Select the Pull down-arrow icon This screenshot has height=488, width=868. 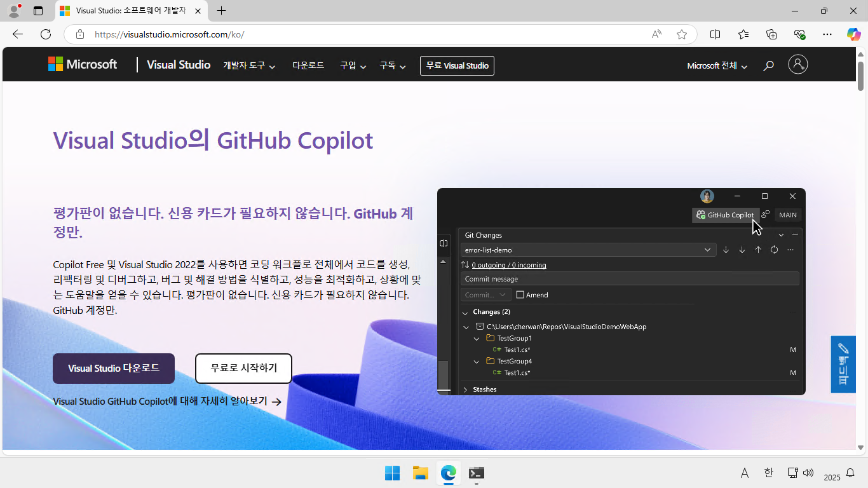point(742,250)
